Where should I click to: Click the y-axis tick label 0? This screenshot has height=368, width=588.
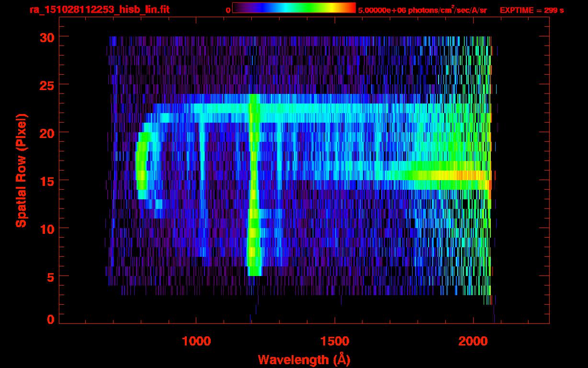coord(50,319)
